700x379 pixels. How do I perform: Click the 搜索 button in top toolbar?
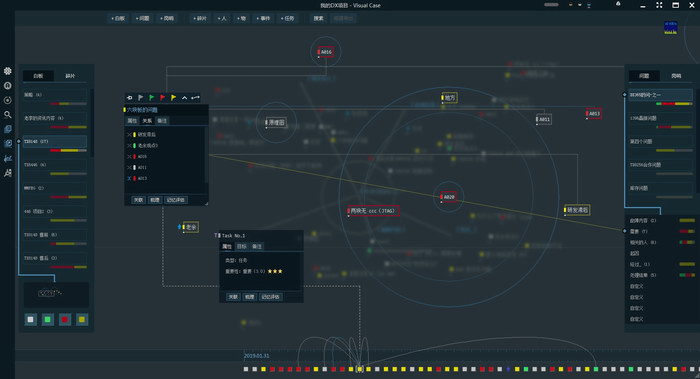(318, 18)
